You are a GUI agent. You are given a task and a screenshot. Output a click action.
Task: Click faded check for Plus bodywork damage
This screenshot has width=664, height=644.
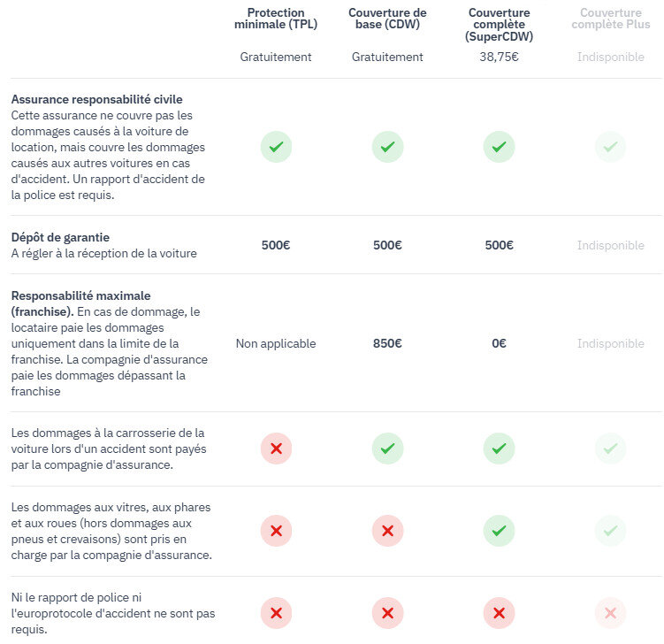pyautogui.click(x=610, y=449)
